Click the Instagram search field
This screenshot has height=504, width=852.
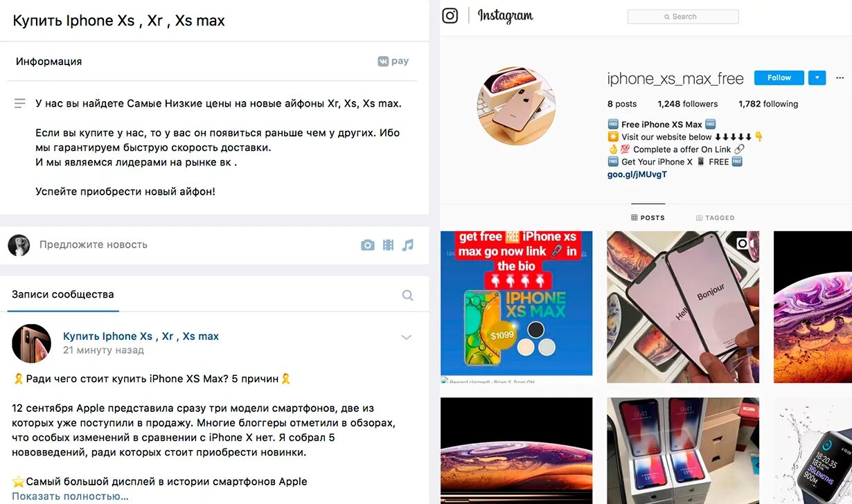tap(683, 17)
